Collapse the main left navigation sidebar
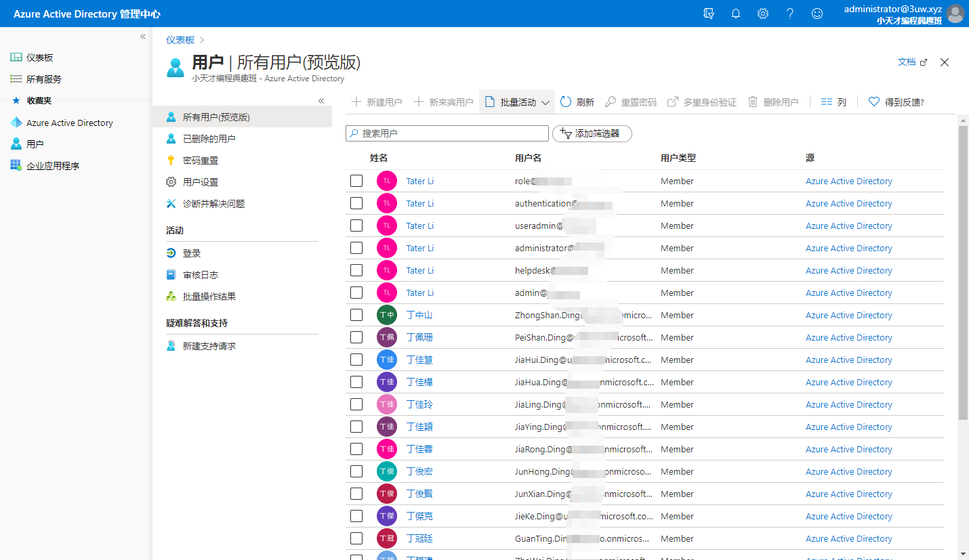This screenshot has width=969, height=560. [x=143, y=37]
